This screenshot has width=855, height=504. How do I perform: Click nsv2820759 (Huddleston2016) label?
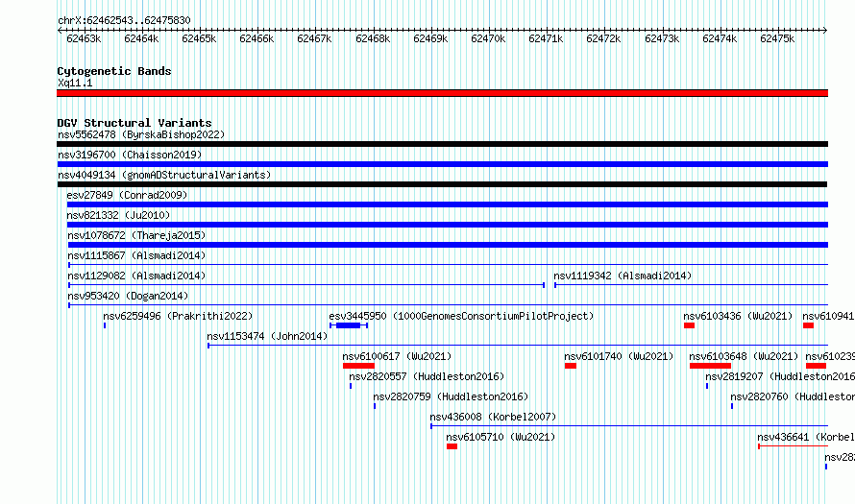451,396
